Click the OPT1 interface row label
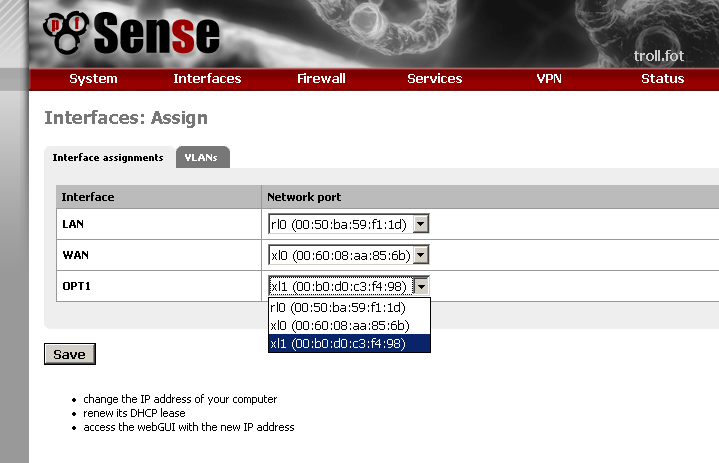Image resolution: width=719 pixels, height=463 pixels. [77, 286]
